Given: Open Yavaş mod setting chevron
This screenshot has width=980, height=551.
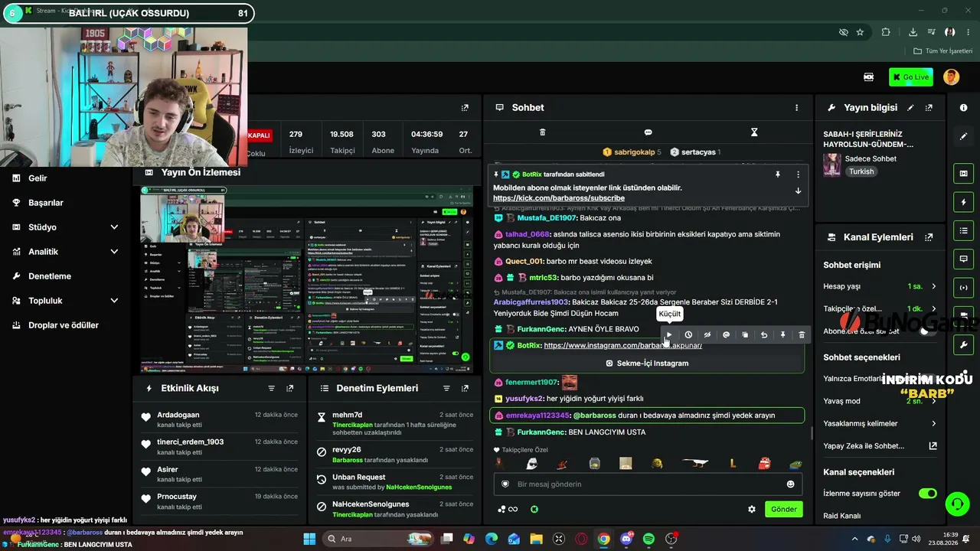Looking at the screenshot, I should coord(933,401).
